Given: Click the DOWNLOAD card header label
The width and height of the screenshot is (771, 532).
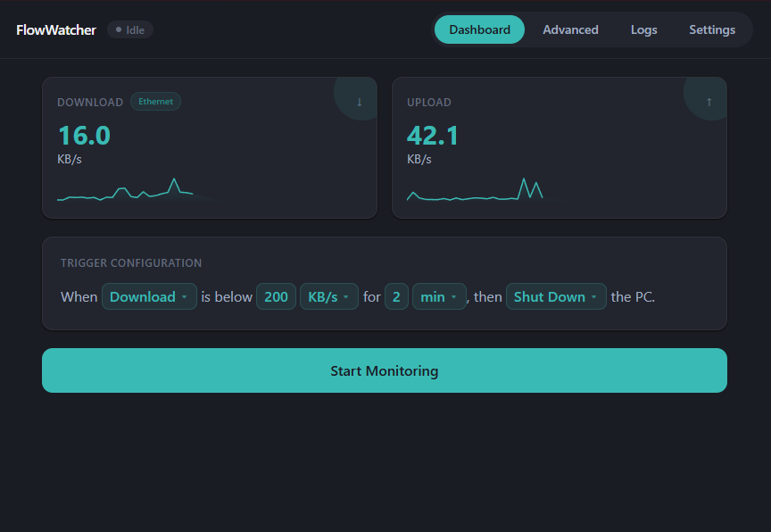Looking at the screenshot, I should (89, 102).
